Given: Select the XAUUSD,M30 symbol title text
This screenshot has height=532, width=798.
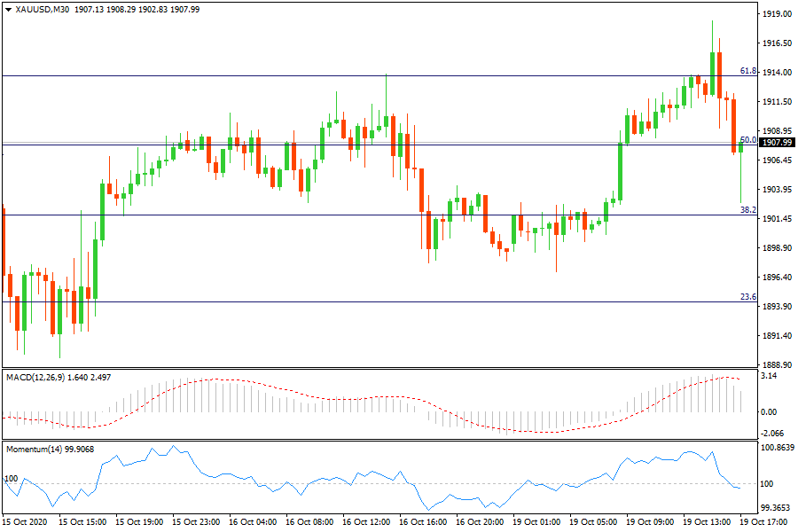Looking at the screenshot, I should pos(43,10).
